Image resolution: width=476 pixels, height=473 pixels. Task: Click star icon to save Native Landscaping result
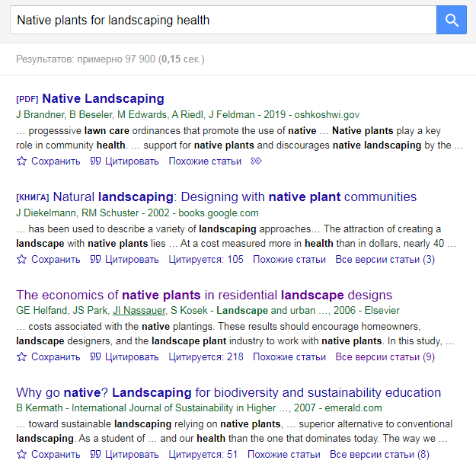(x=22, y=161)
